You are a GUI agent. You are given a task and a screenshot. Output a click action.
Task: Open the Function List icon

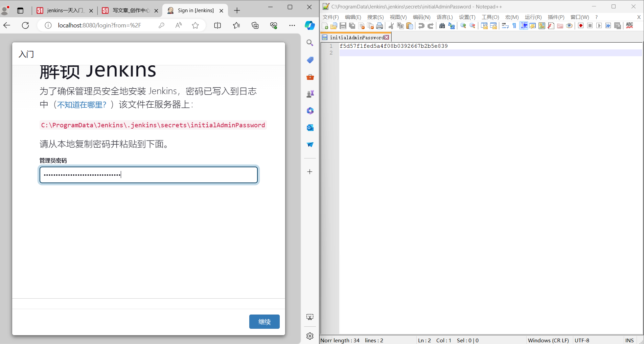pyautogui.click(x=551, y=26)
